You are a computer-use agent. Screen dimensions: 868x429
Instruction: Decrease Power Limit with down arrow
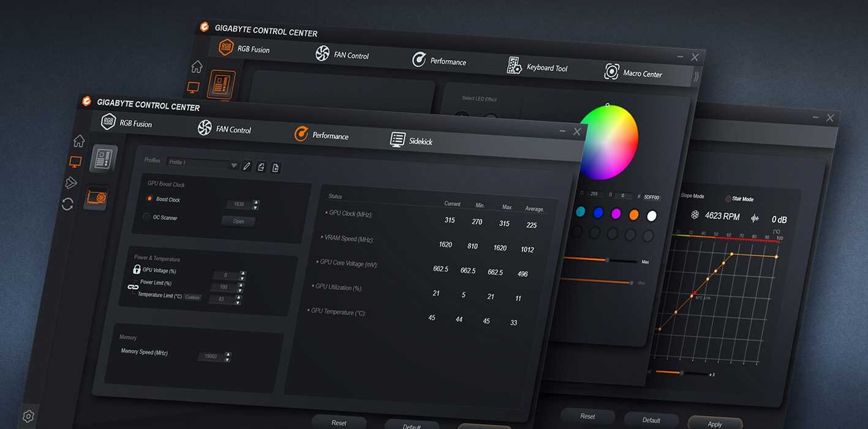click(241, 290)
